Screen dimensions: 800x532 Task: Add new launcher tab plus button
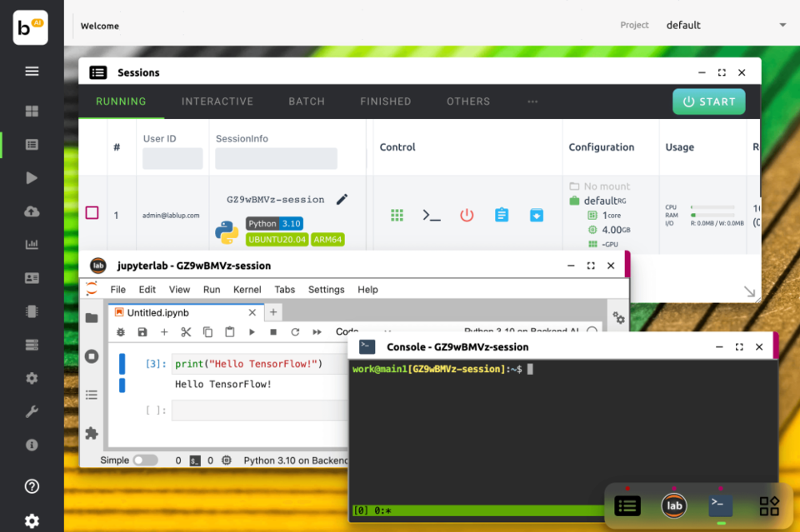[x=273, y=312]
